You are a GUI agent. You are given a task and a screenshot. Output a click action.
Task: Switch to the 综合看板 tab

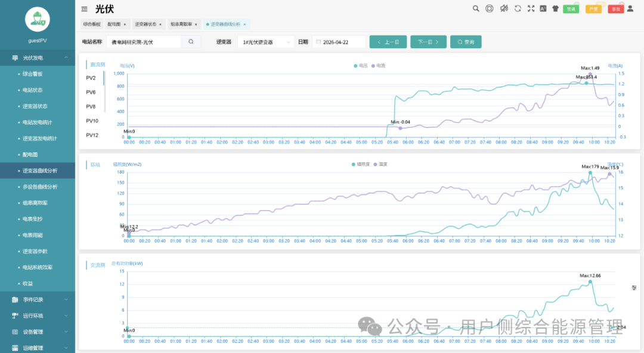coord(92,24)
